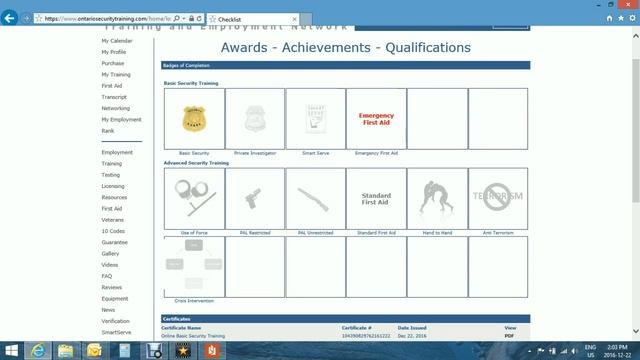This screenshot has height=360, width=640.
Task: Open a new blank browser tab
Action: pos(306,19)
